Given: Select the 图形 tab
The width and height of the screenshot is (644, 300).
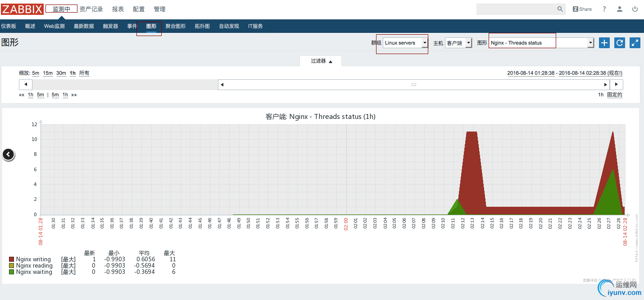Looking at the screenshot, I should click(151, 26).
